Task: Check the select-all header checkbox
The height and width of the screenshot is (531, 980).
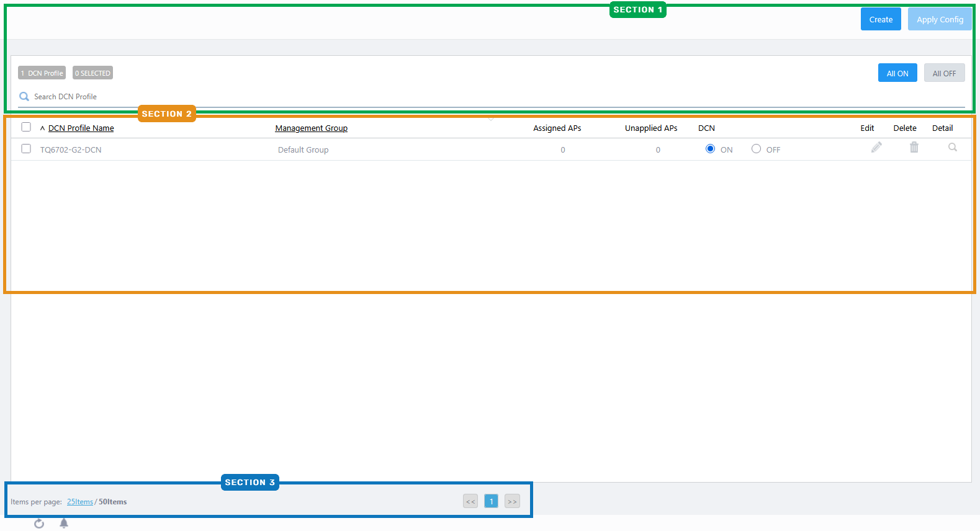Action: click(x=26, y=127)
